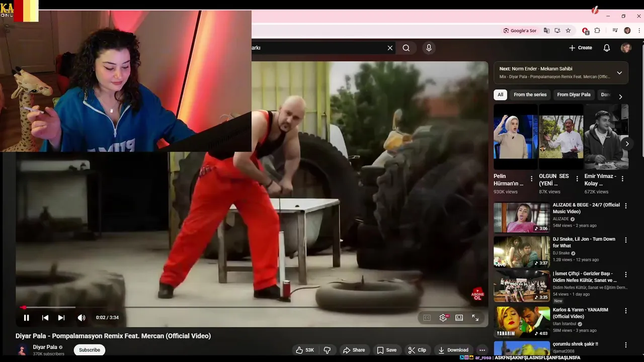Image resolution: width=644 pixels, height=362 pixels.
Task: Toggle closed captions (CC) on the player
Action: [x=427, y=318]
